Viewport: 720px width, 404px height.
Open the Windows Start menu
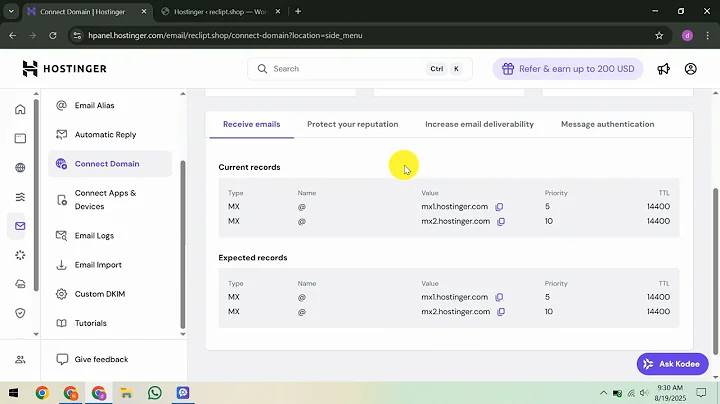[x=13, y=393]
